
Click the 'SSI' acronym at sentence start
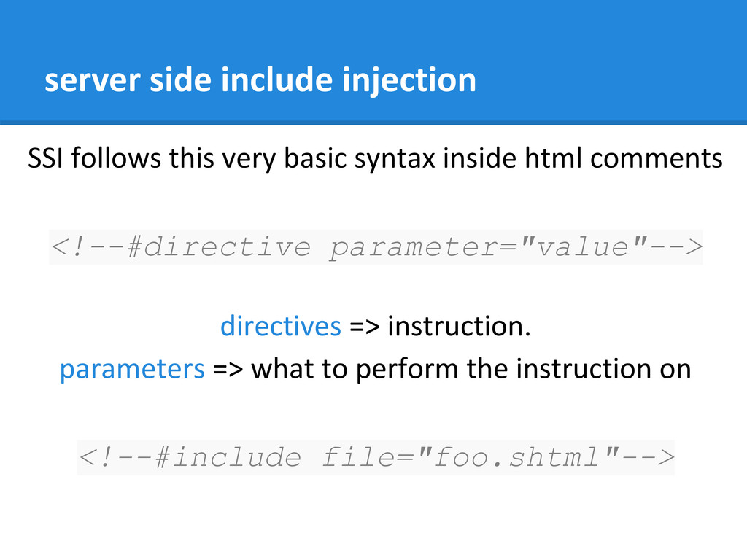45,158
